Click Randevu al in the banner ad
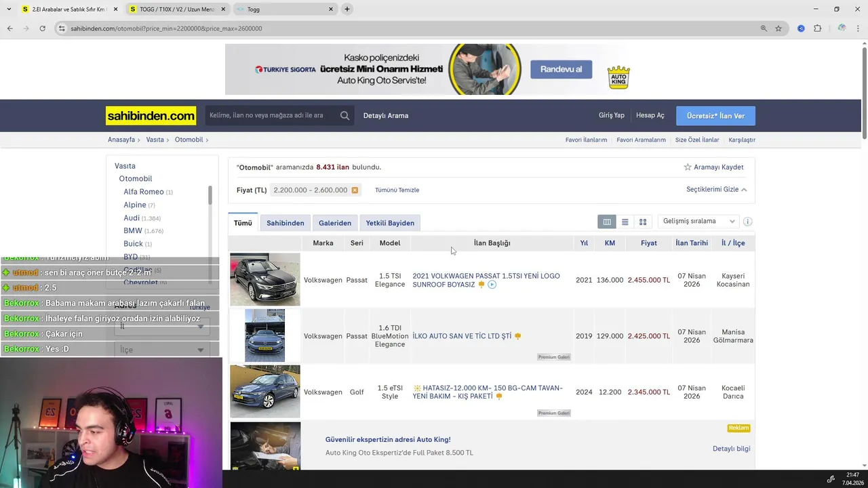Screen dimensions: 868x488 click(561, 69)
